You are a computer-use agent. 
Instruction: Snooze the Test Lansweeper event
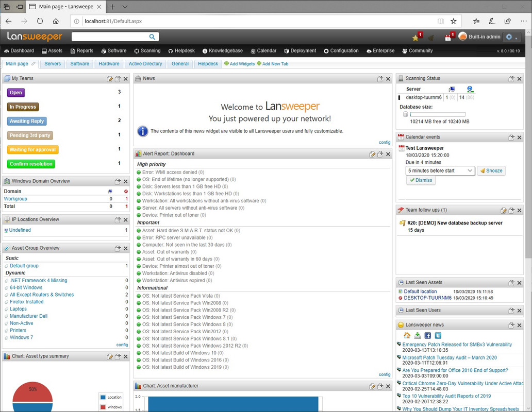[491, 171]
